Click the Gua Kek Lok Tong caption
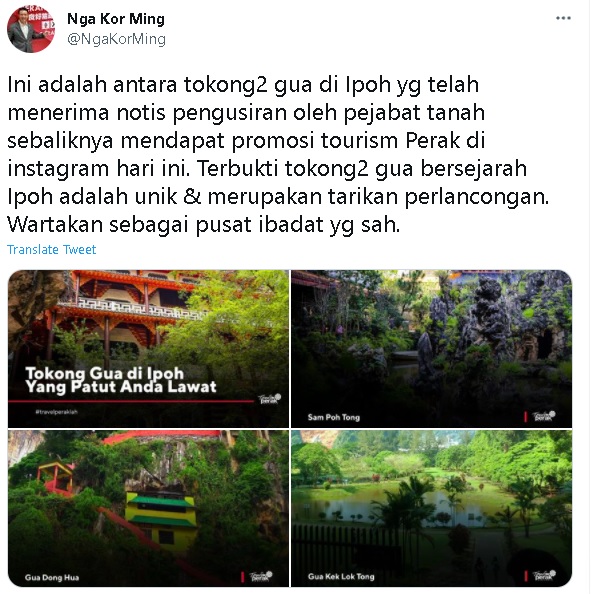This screenshot has height=594, width=591. pyautogui.click(x=341, y=577)
